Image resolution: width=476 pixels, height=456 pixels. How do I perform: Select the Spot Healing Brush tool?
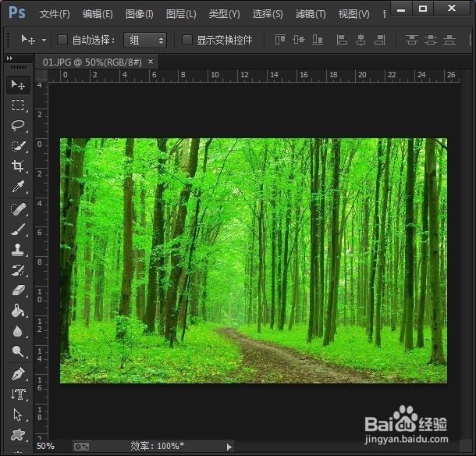tap(18, 209)
